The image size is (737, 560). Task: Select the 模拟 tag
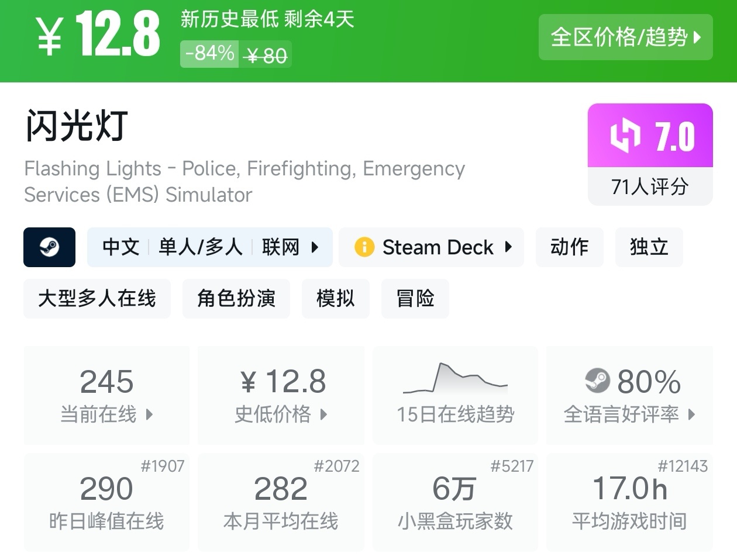click(x=336, y=299)
